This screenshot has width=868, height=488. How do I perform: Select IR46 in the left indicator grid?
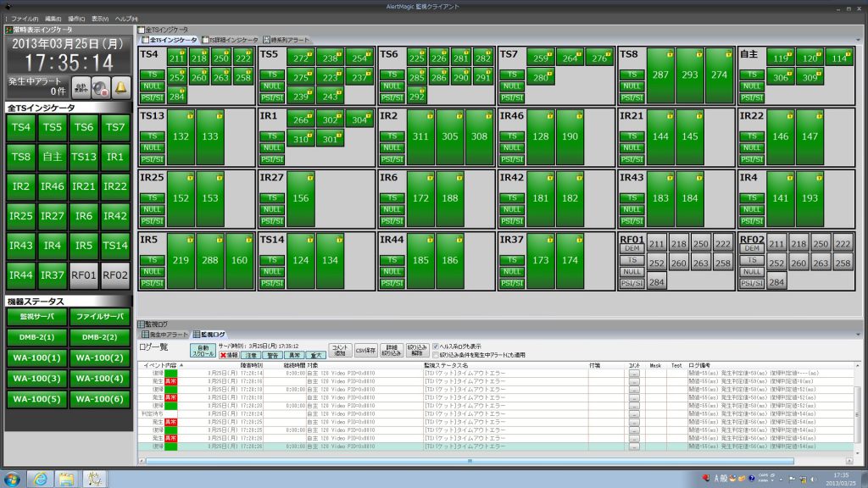tap(52, 186)
